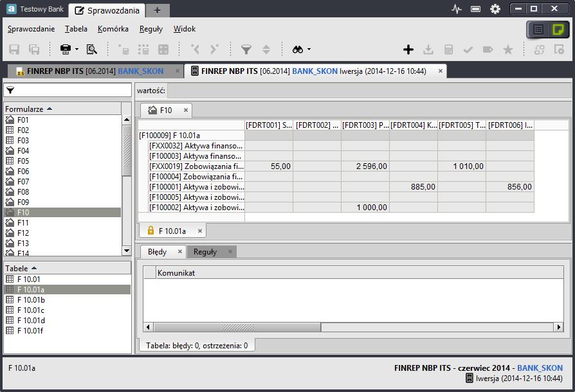This screenshot has width=575, height=392.
Task: Click the sort up-down arrows icon
Action: click(x=266, y=49)
